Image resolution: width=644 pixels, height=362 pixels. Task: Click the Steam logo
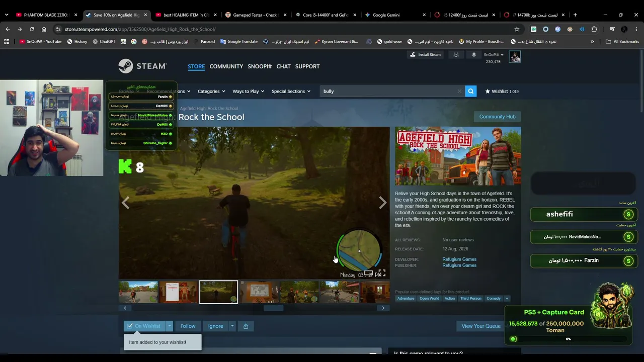[x=142, y=66]
